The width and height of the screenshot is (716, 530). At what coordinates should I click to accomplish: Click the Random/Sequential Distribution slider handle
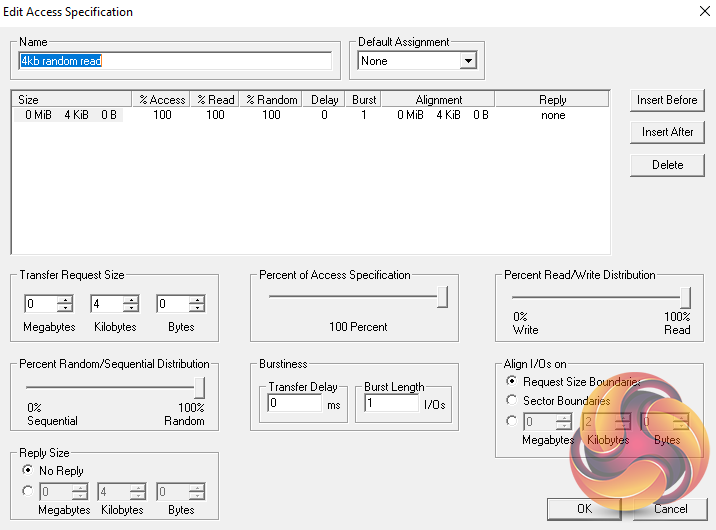point(199,387)
